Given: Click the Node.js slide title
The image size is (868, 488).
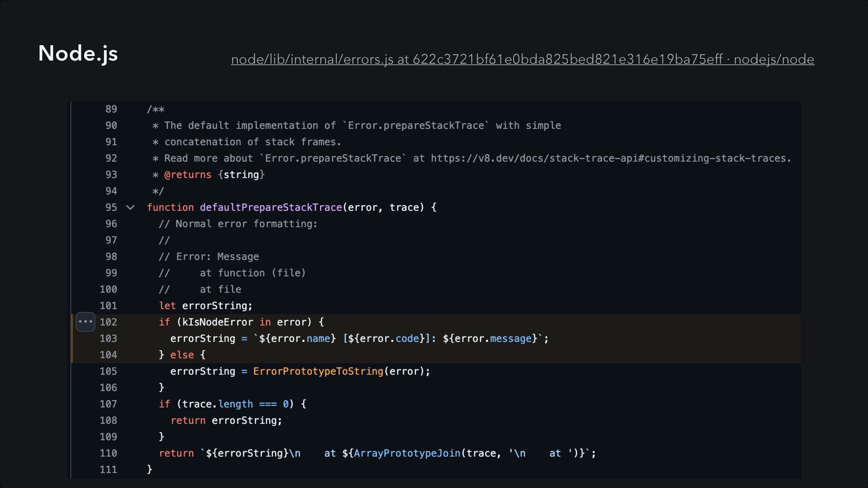Looking at the screenshot, I should pyautogui.click(x=78, y=53).
